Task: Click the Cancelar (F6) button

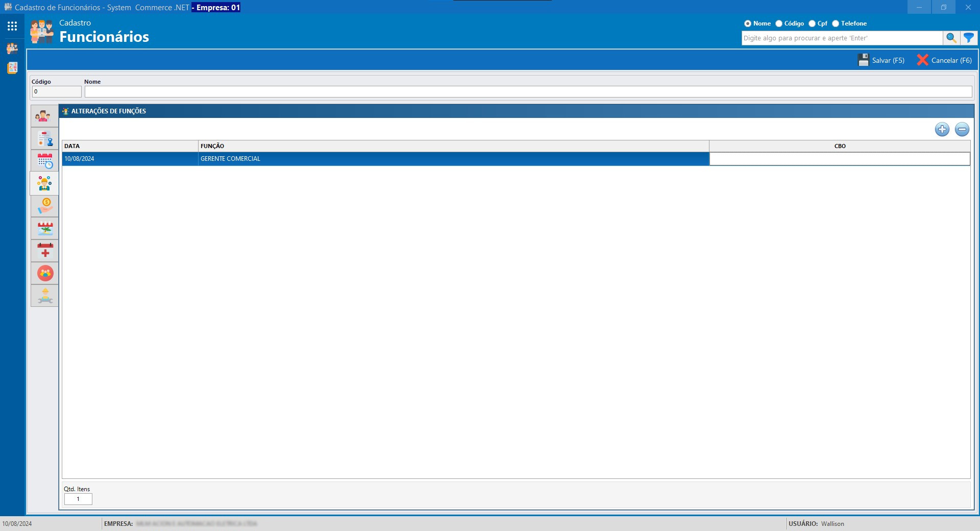Action: 944,60
